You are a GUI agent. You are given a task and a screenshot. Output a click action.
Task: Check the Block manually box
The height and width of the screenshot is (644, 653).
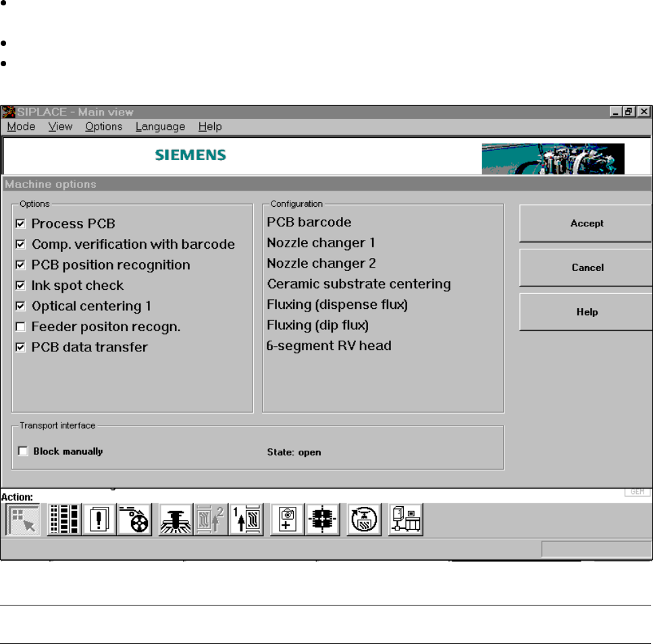click(23, 451)
